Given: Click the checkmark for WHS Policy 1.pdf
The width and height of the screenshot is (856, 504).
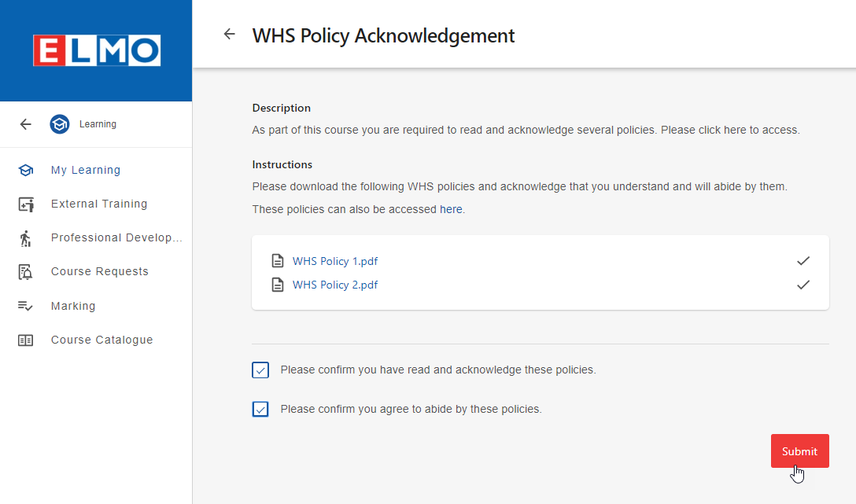Looking at the screenshot, I should pos(803,261).
